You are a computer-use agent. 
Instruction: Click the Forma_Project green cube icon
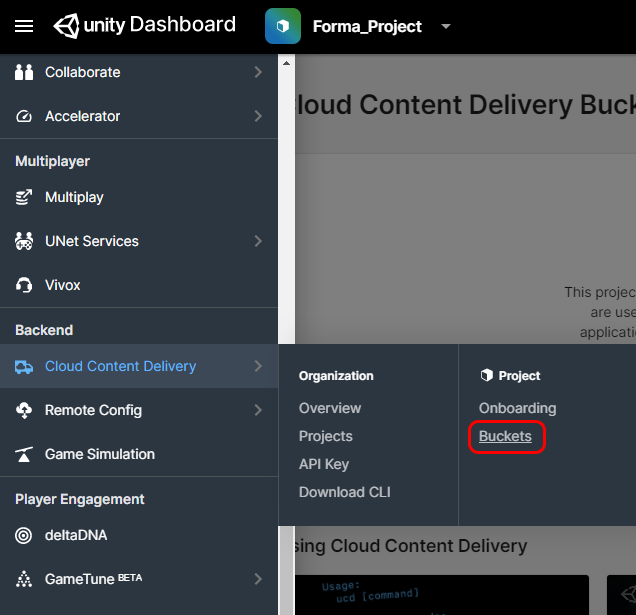click(x=283, y=26)
